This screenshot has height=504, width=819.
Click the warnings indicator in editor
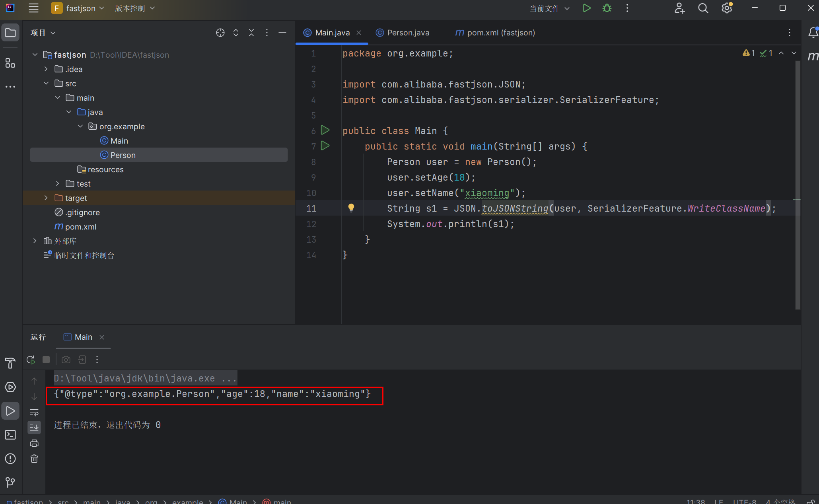(x=749, y=53)
